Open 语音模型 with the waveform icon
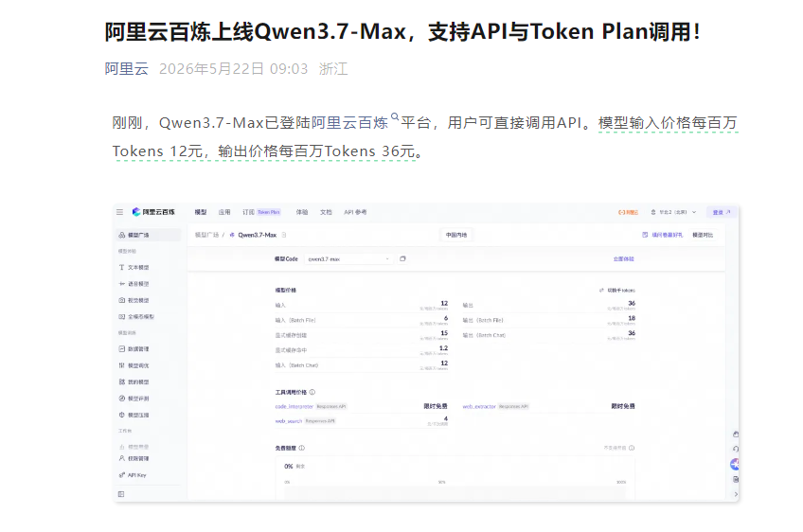The image size is (803, 532). [134, 284]
